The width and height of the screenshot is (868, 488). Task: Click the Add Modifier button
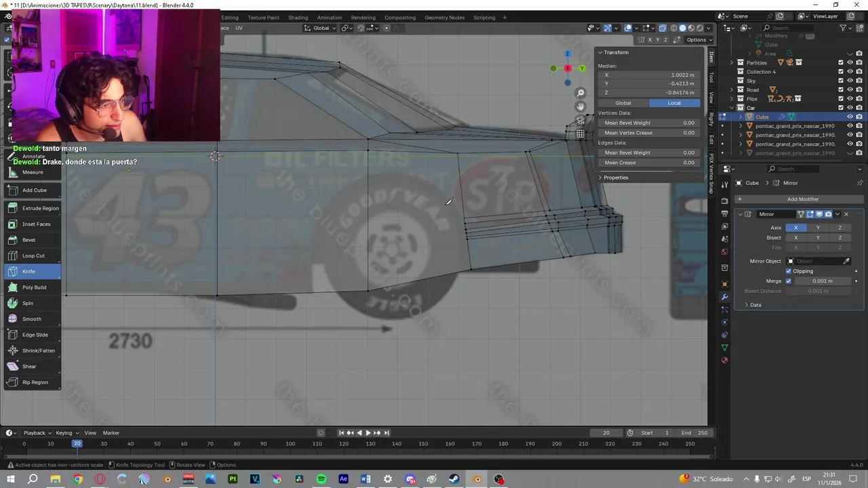799,199
